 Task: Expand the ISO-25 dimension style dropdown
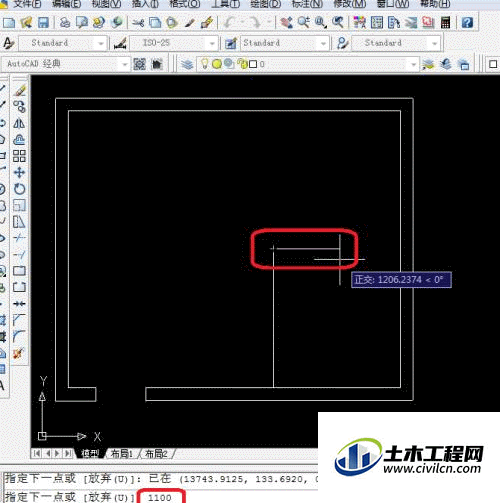(x=212, y=43)
